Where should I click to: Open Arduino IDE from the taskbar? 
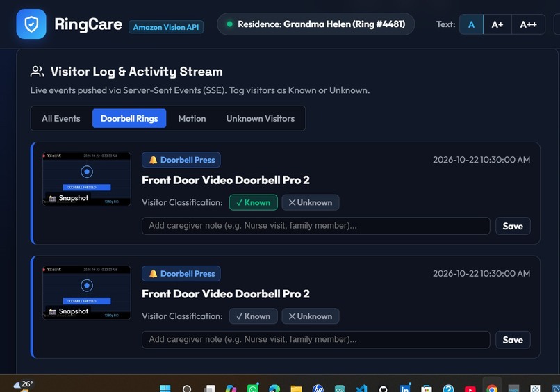(x=340, y=389)
